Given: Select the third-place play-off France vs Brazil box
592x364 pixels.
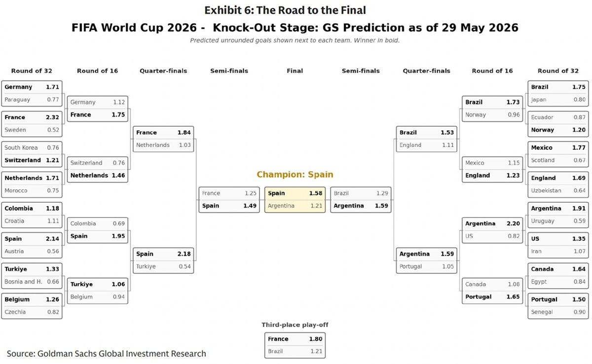Looking at the screenshot, I should pos(295,345).
